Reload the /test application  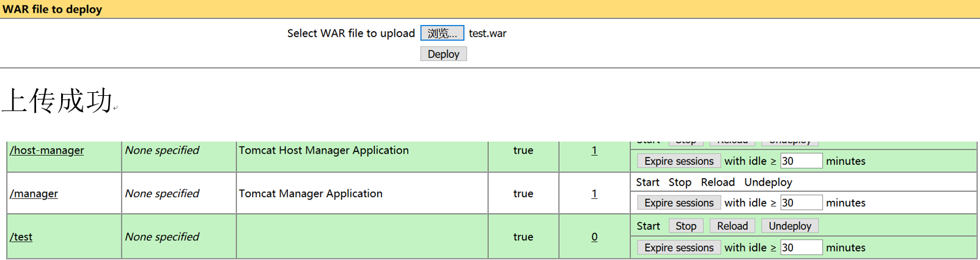(732, 226)
